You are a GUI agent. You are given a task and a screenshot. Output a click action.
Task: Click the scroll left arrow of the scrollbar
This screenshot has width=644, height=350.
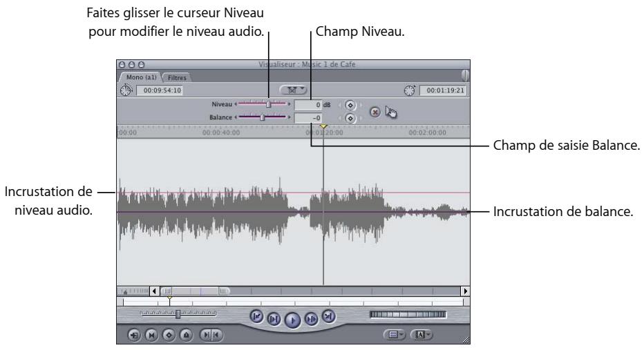[x=154, y=291]
